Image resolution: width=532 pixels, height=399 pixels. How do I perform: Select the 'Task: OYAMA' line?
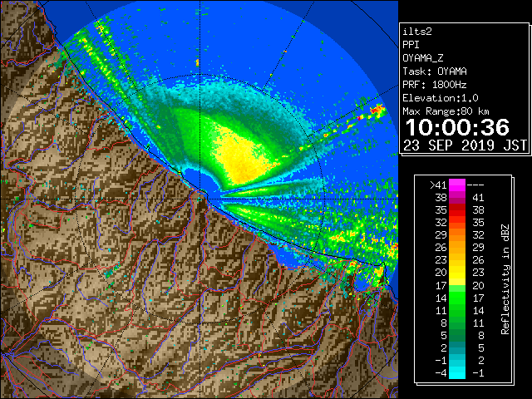point(435,71)
